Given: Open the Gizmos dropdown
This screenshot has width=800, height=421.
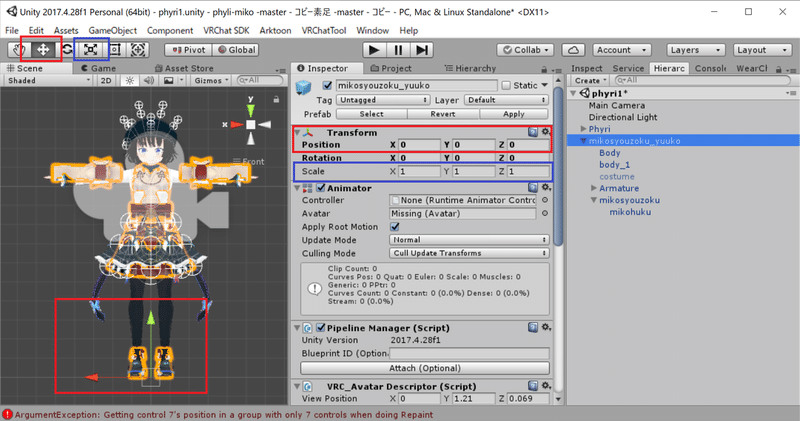Looking at the screenshot, I should tap(211, 80).
